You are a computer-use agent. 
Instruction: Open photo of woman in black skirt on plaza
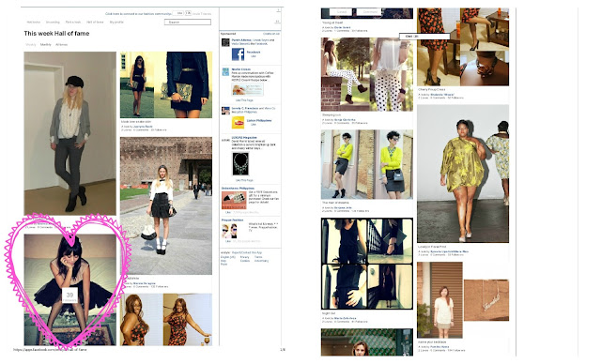click(166, 205)
